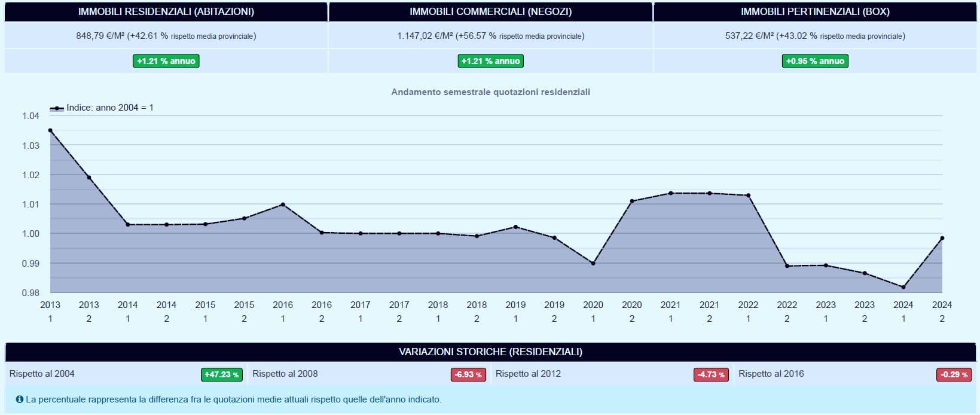Click the 2013 semester 1 data point

pyautogui.click(x=50, y=130)
